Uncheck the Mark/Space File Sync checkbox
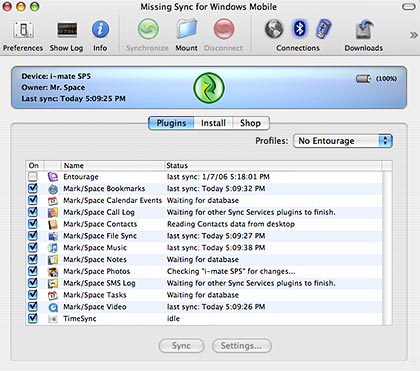Viewport: 420px width, 371px height. pos(33,236)
